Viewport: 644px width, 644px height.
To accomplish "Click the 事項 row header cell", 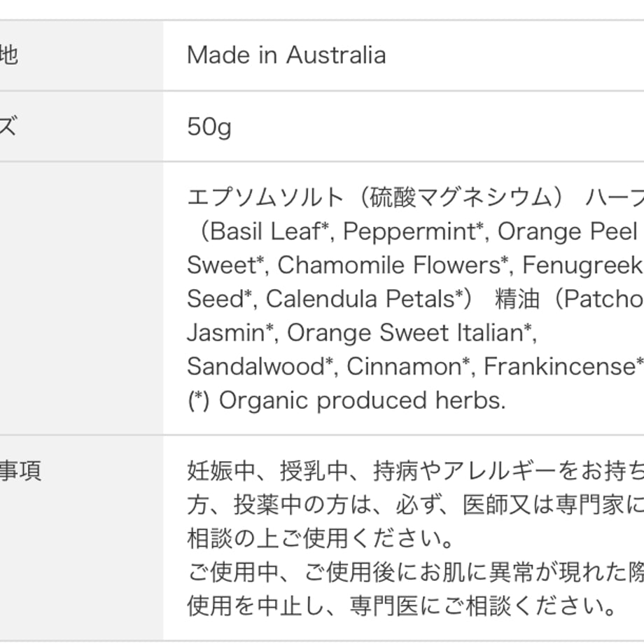I will (81, 538).
